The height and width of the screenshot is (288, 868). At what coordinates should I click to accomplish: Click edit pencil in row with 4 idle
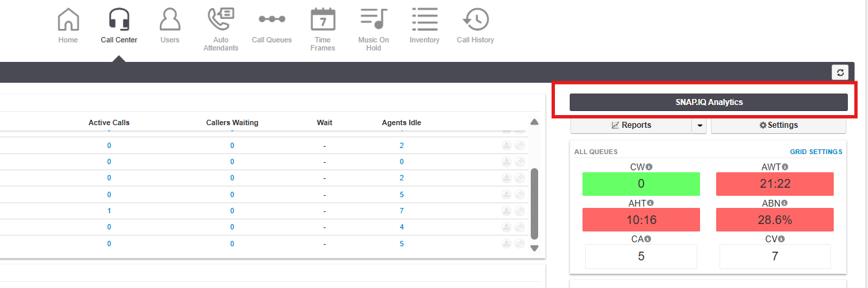coord(519,227)
